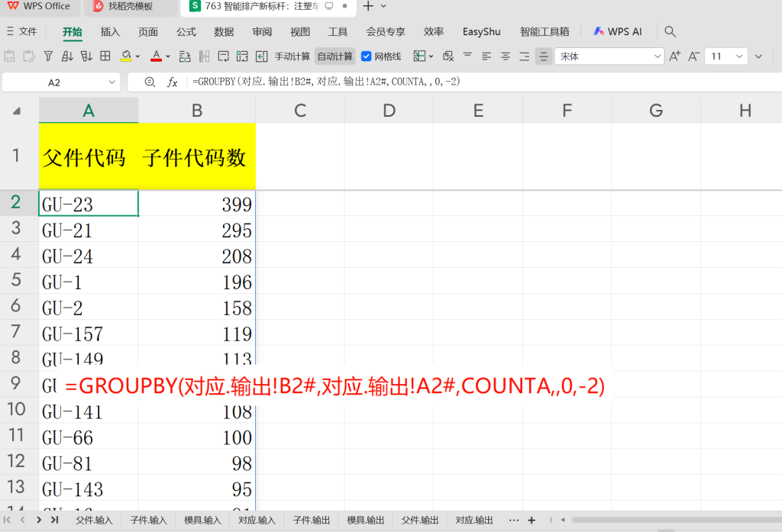Click the paste format icon
The image size is (782, 532).
tap(29, 56)
